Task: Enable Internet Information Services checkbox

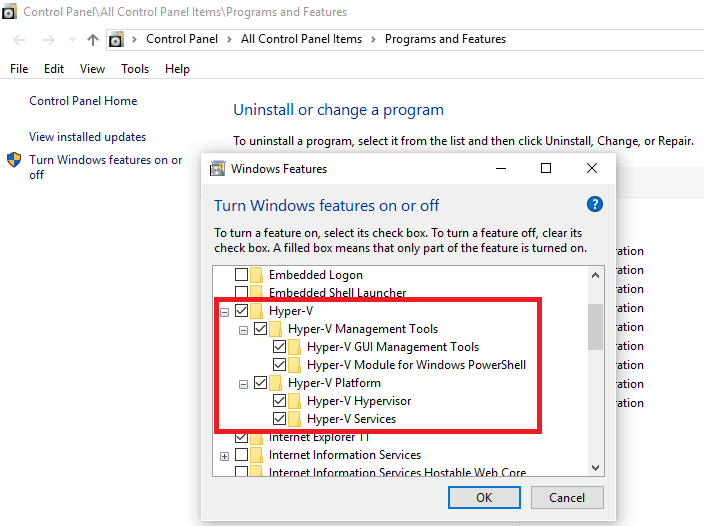Action: 242,455
